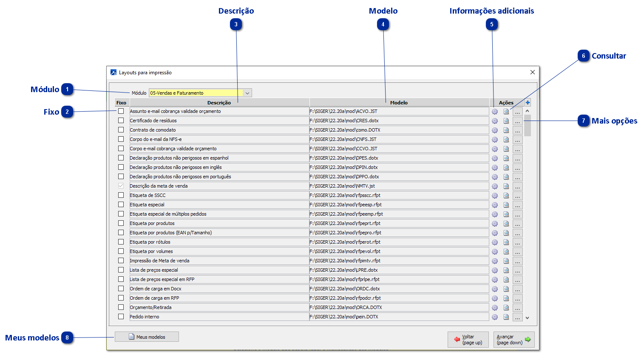The height and width of the screenshot is (357, 644).
Task: Click the gear icon for Etiqueta por volumes
Action: 495,252
